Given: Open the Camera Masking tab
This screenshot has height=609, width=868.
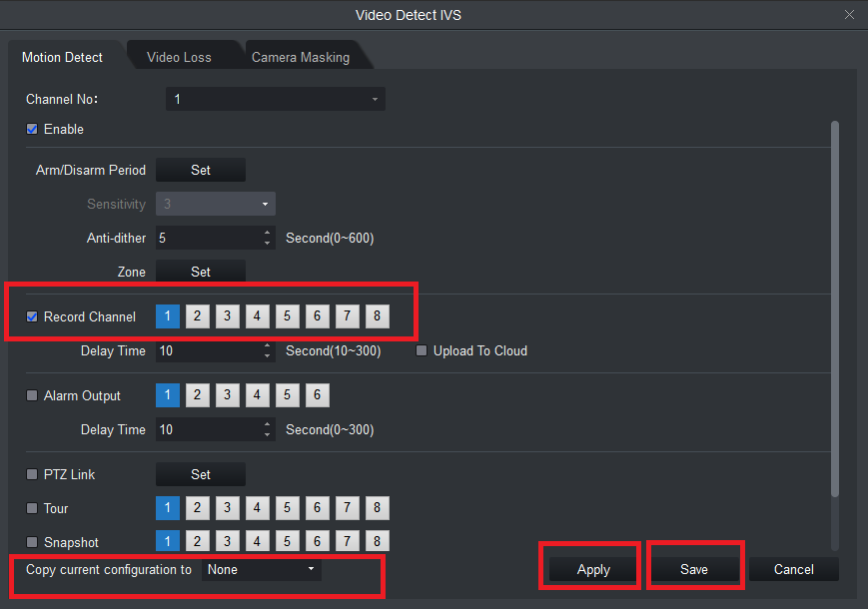Looking at the screenshot, I should click(301, 57).
